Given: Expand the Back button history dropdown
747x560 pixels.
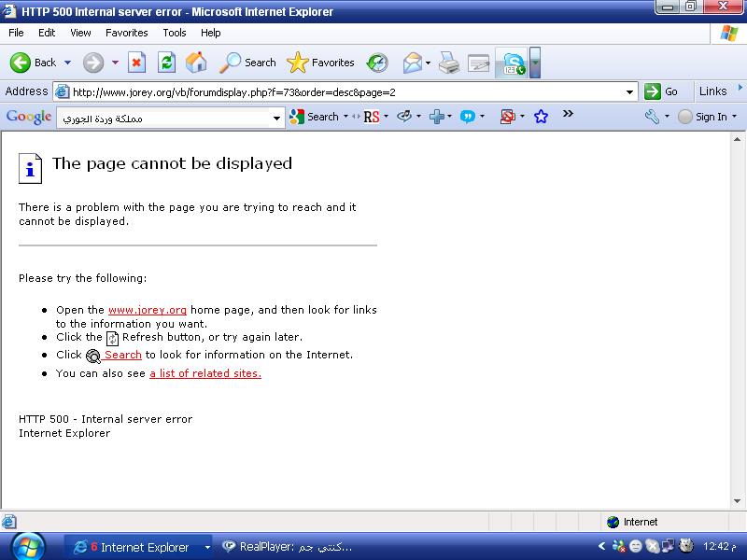Looking at the screenshot, I should click(x=67, y=63).
